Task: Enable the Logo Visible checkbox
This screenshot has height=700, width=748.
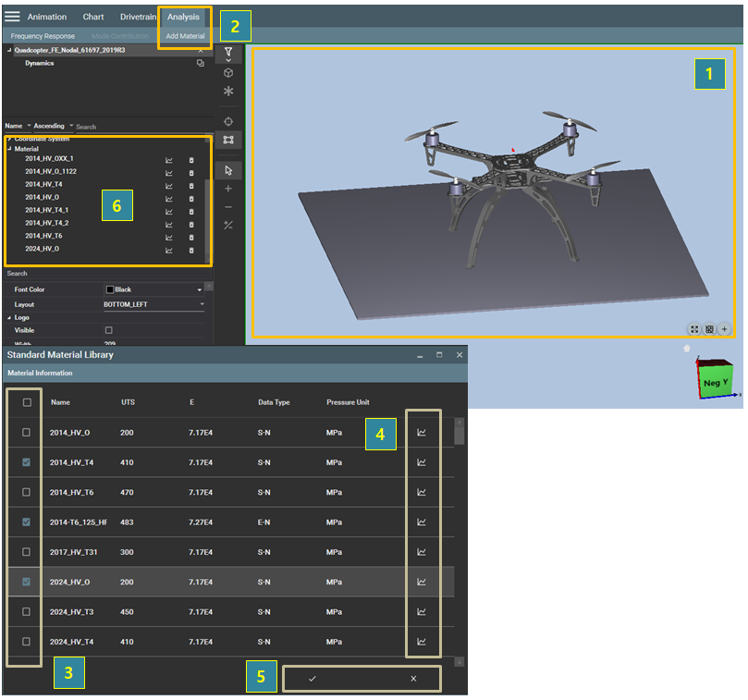Action: (109, 330)
